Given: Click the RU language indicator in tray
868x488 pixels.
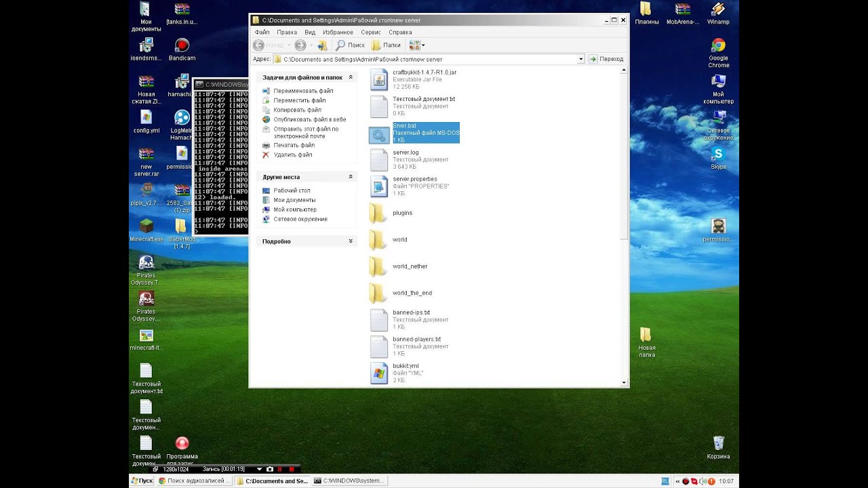Looking at the screenshot, I should (x=665, y=481).
